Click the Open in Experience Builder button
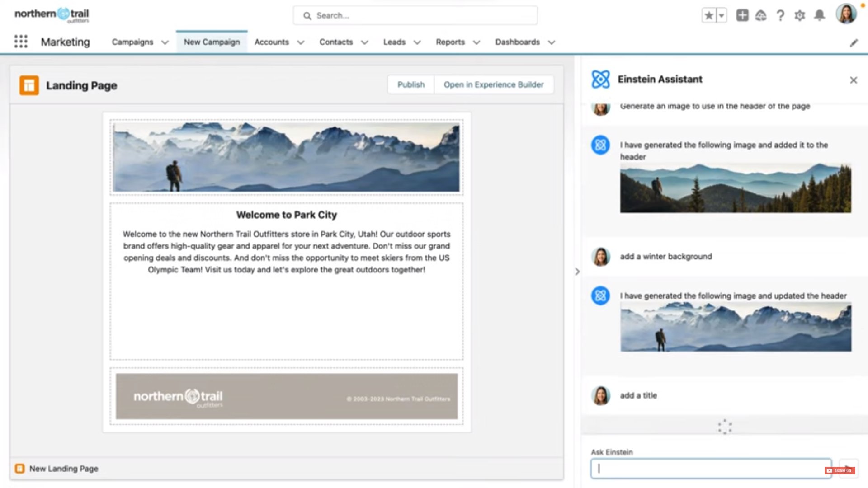 coord(494,84)
